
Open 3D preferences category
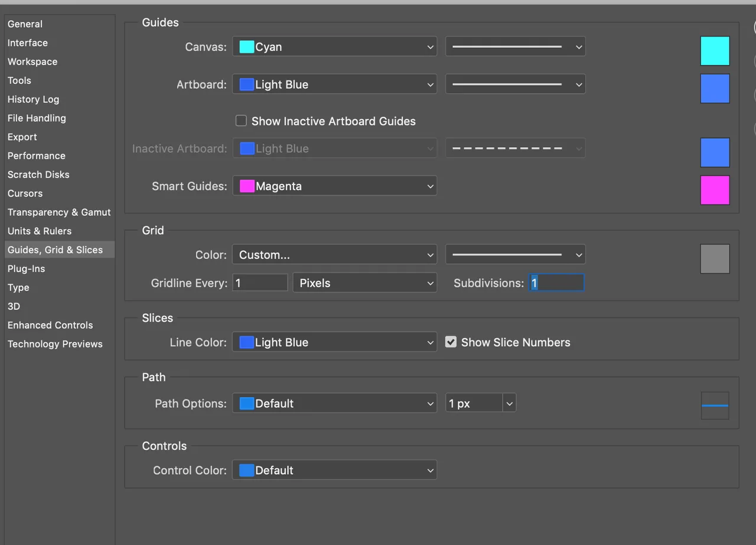coord(14,307)
